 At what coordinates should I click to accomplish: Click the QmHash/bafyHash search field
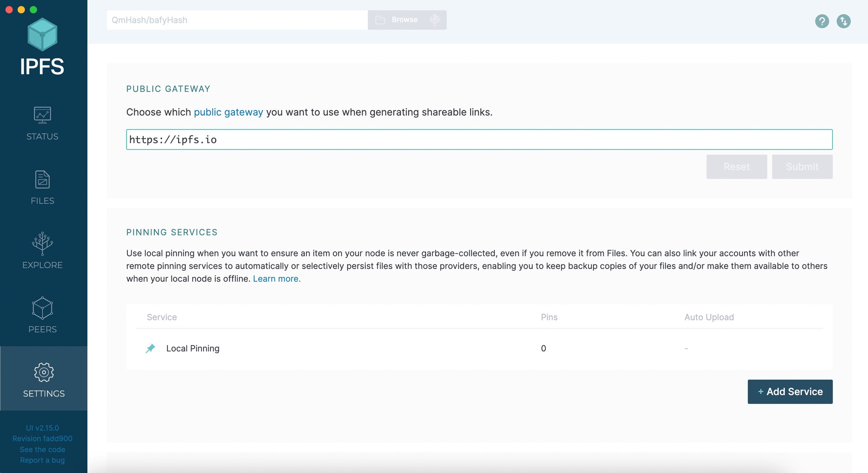[237, 20]
